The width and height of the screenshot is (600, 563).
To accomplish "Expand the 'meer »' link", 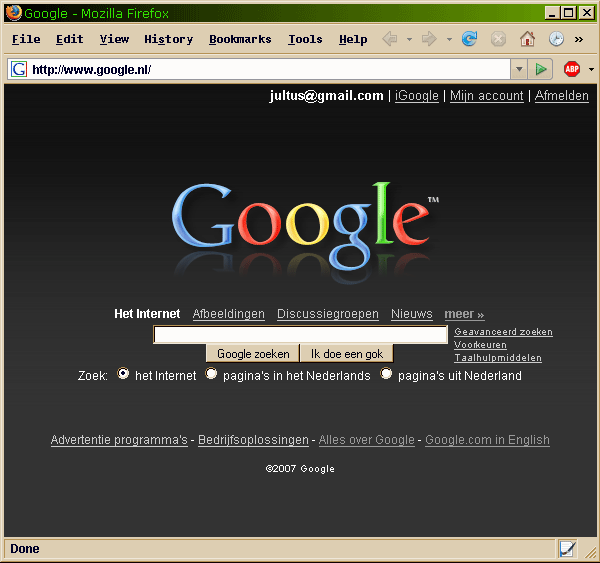I will click(x=464, y=314).
